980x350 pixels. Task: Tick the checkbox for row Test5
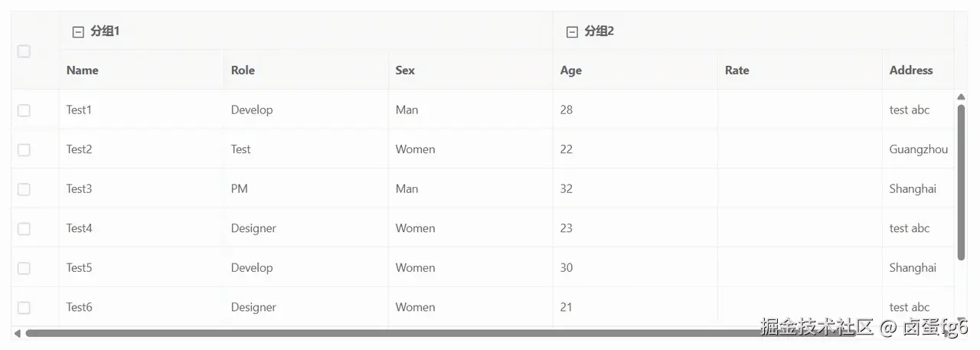(x=24, y=268)
